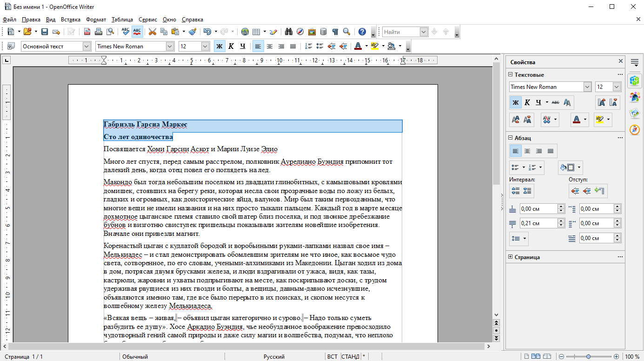Increase indent in the formatting toolbar
Screen dimensions: 644x361
pos(343,46)
